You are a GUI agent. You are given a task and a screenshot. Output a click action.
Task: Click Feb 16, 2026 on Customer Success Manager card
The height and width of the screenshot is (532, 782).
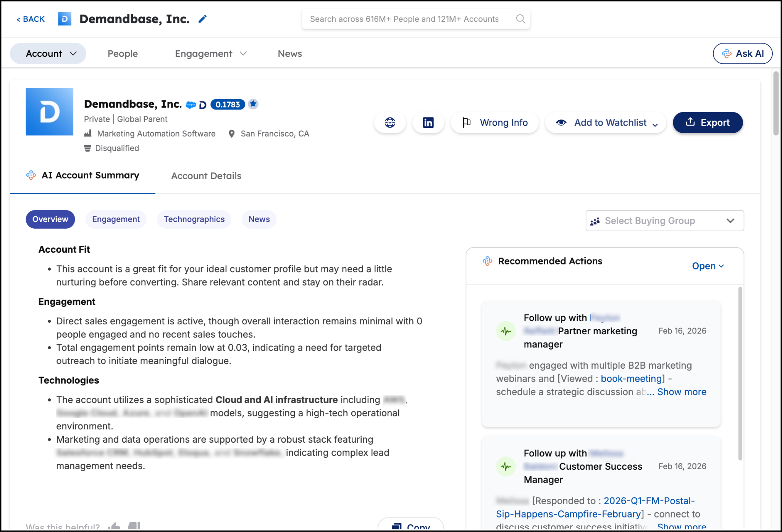point(682,466)
